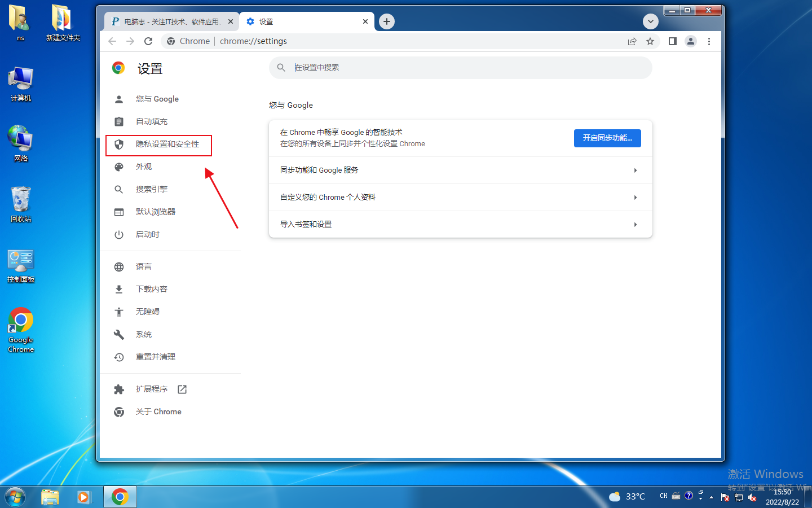Click the 新建文件夹 desktop folder

63,23
